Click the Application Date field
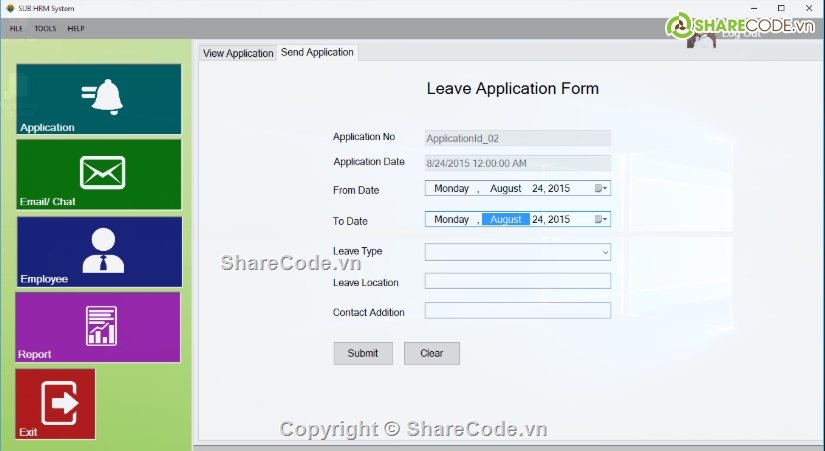This screenshot has width=825, height=451. tap(518, 163)
